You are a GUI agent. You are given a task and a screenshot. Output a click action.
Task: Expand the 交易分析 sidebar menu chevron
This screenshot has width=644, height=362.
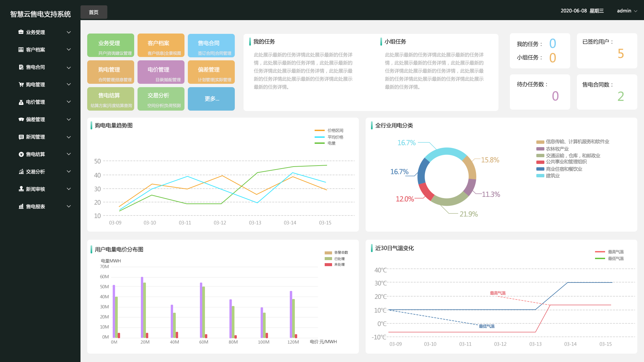click(69, 172)
